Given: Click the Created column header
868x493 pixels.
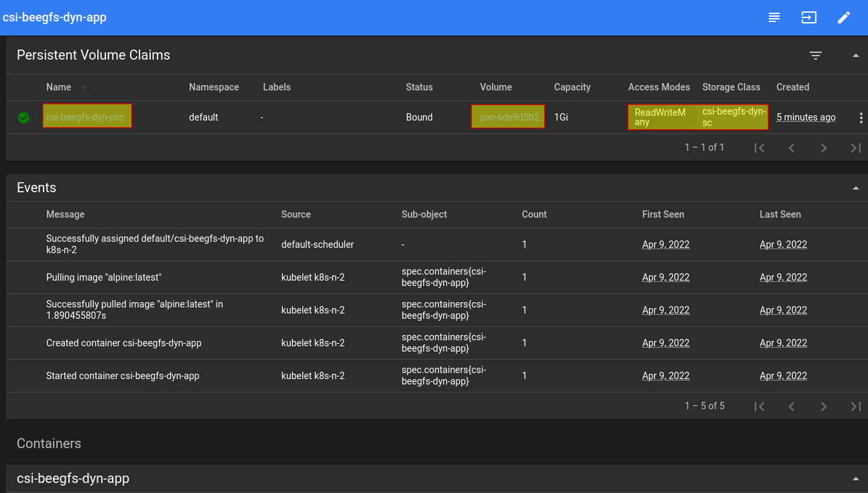Looking at the screenshot, I should click(793, 87).
